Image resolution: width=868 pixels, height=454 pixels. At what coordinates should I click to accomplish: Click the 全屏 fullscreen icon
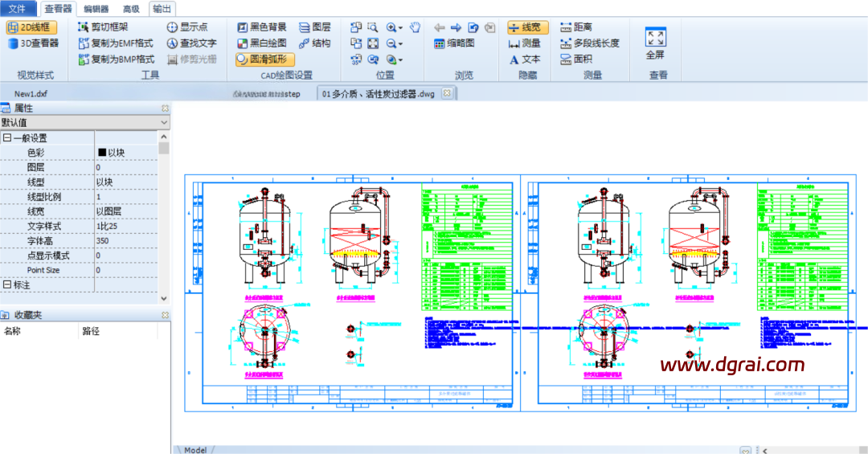(x=655, y=38)
